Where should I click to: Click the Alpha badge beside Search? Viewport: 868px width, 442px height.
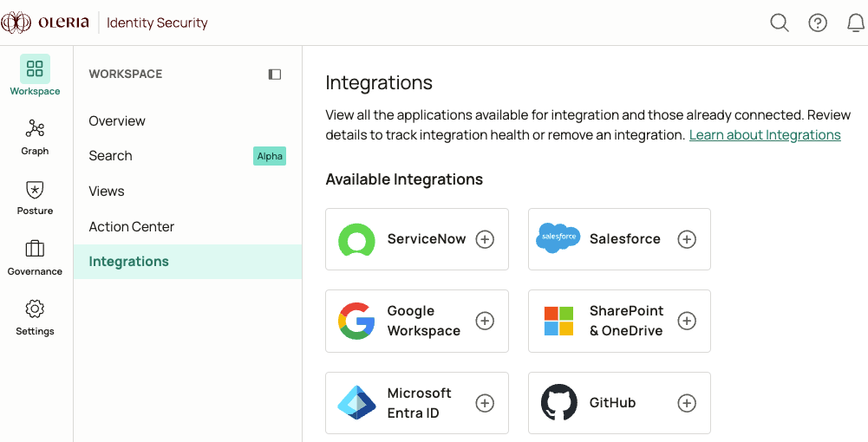[270, 156]
